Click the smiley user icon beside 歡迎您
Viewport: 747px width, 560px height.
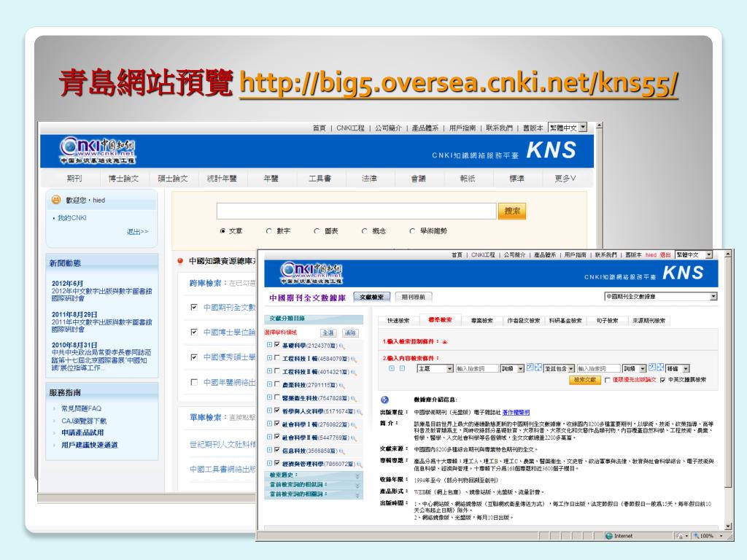tap(55, 200)
